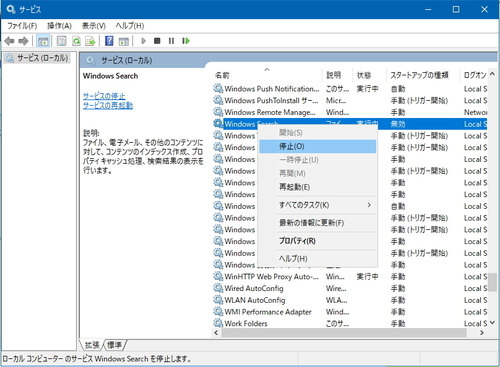
Task: Click the vertical scrollbar up arrow
Action: click(x=492, y=74)
